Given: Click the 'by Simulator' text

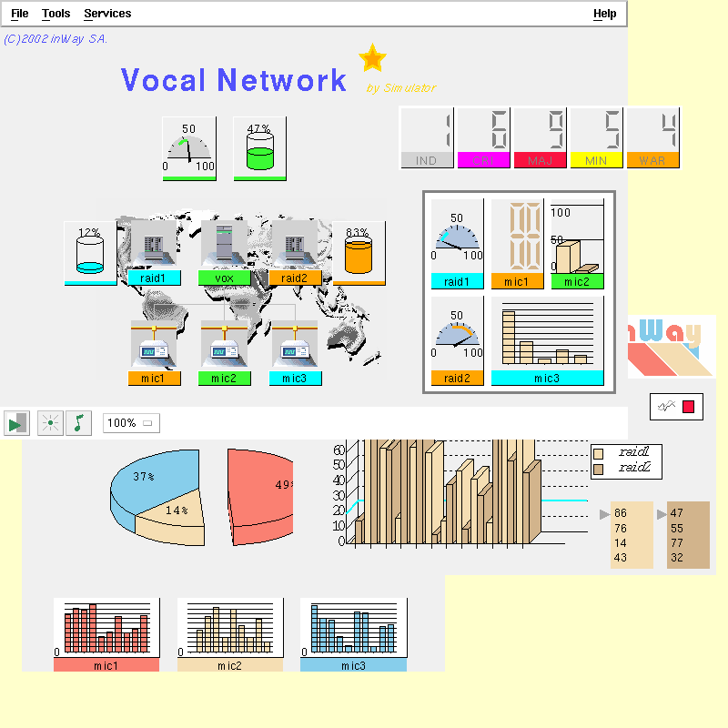Looking at the screenshot, I should [x=401, y=87].
